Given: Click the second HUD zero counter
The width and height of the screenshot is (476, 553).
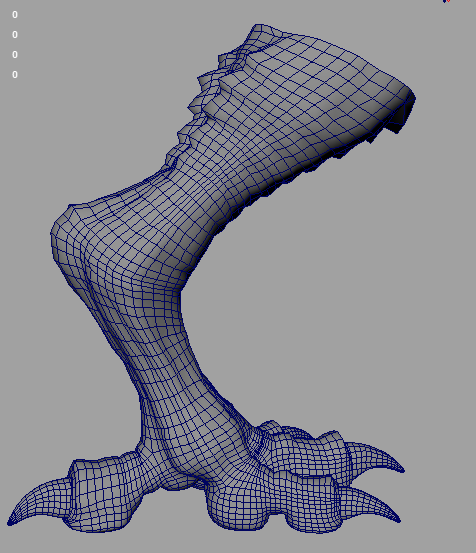Looking at the screenshot, I should pyautogui.click(x=15, y=35).
